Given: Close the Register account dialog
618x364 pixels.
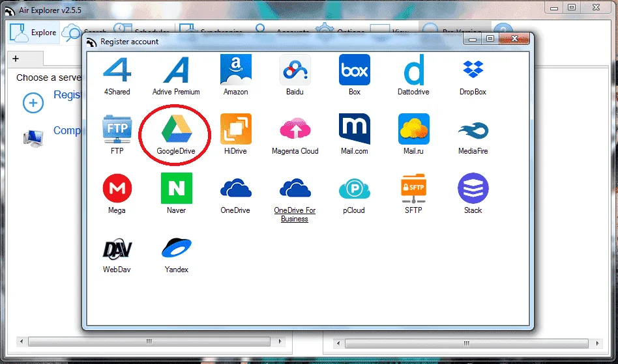Looking at the screenshot, I should click(x=514, y=38).
